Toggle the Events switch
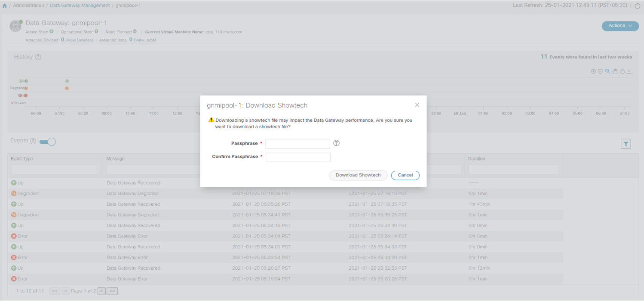The image size is (644, 302). [x=48, y=142]
